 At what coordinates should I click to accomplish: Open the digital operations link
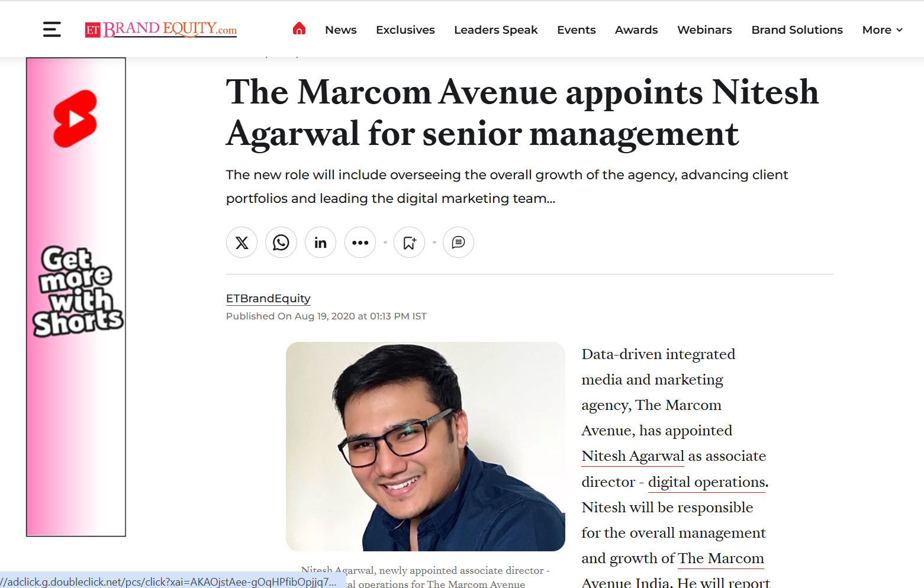(x=708, y=482)
